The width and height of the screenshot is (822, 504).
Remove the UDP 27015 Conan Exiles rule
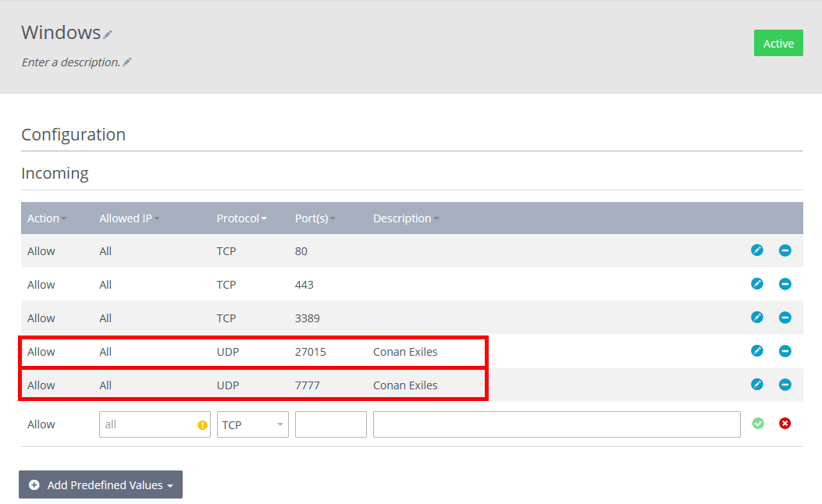pyautogui.click(x=785, y=351)
